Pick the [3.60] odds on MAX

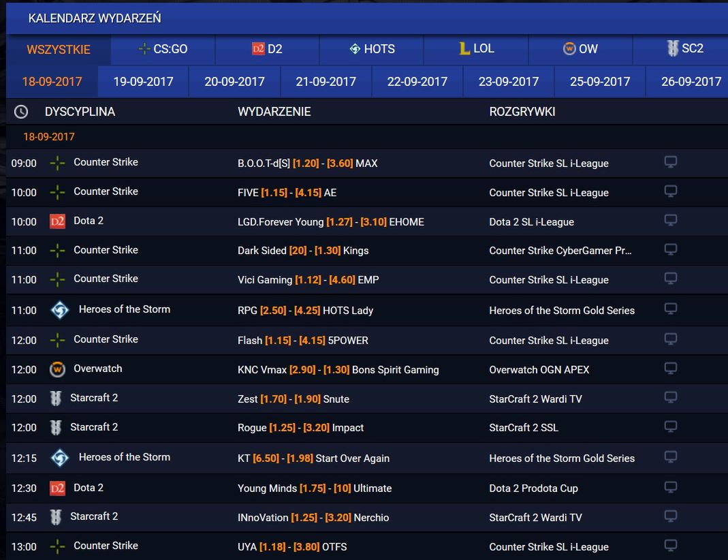click(x=340, y=164)
